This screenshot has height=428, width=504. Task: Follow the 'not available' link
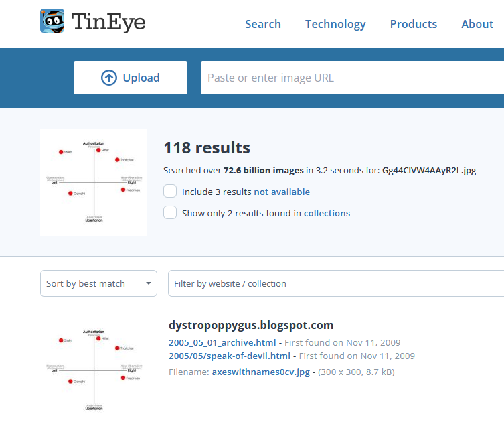tap(282, 192)
